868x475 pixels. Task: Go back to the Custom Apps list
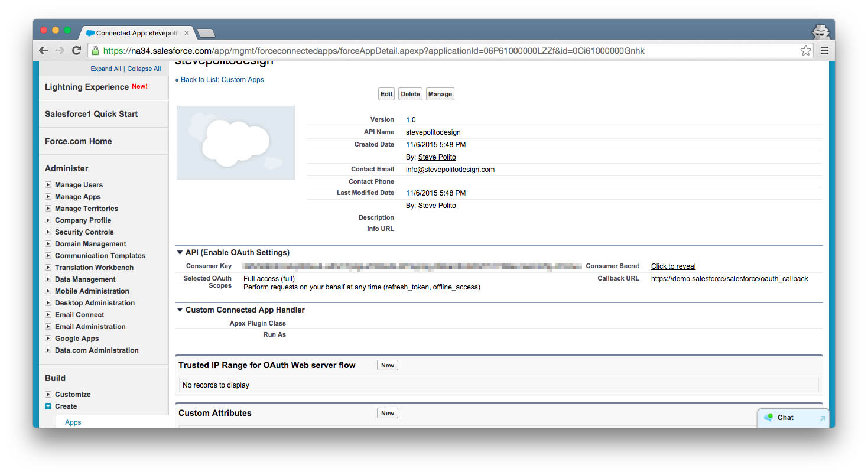[220, 80]
